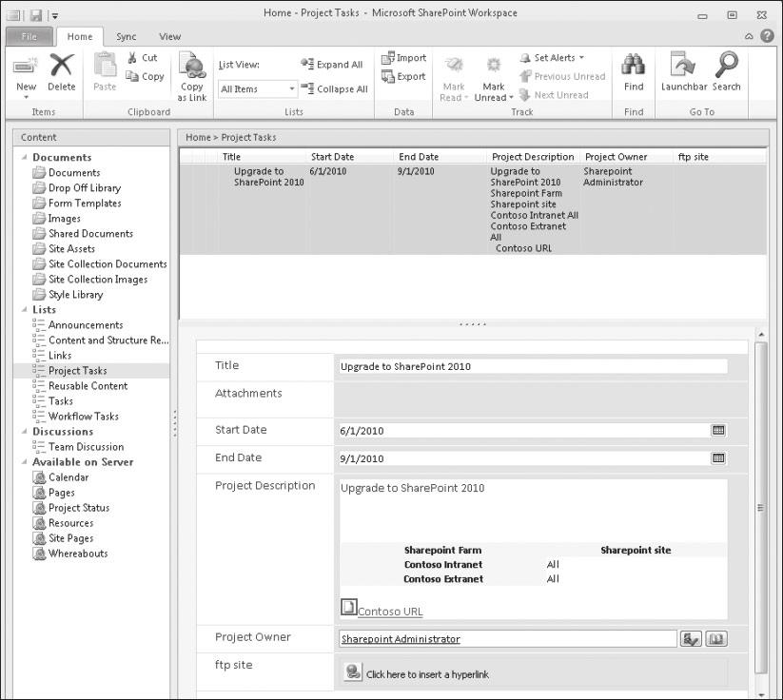
Task: Open the Help question mark icon
Action: (x=767, y=36)
